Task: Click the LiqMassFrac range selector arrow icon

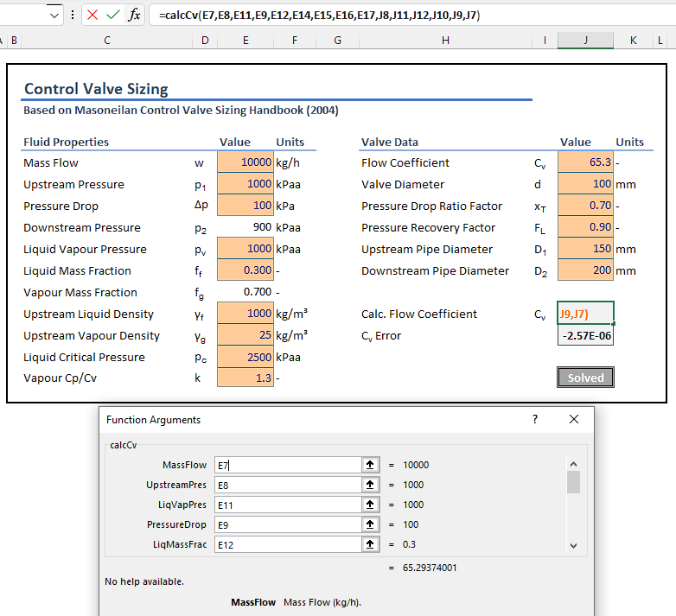Action: point(371,544)
